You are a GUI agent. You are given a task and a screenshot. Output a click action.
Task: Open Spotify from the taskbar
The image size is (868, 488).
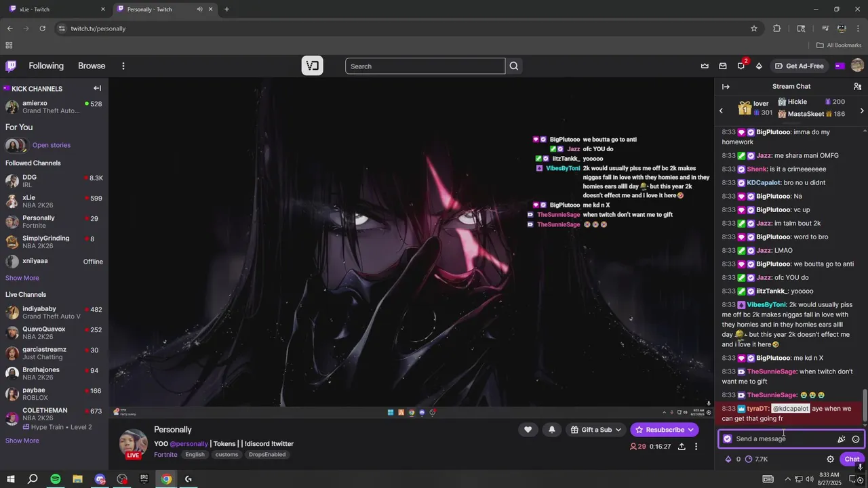pyautogui.click(x=56, y=479)
